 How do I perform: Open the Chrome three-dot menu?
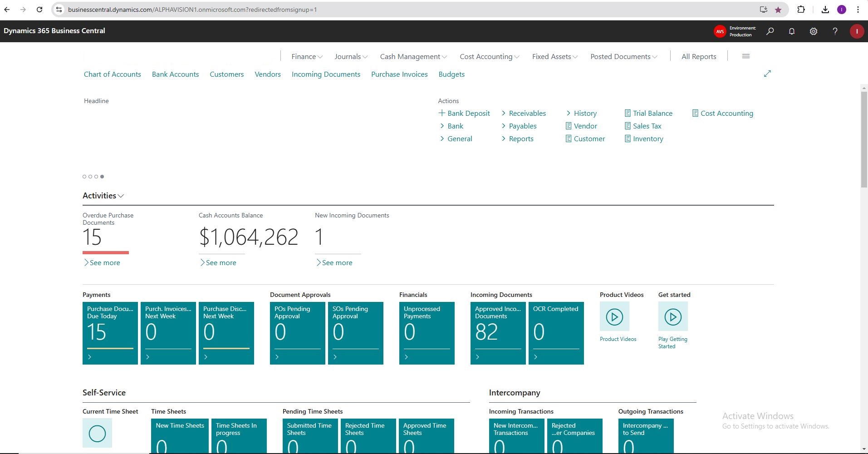click(858, 10)
